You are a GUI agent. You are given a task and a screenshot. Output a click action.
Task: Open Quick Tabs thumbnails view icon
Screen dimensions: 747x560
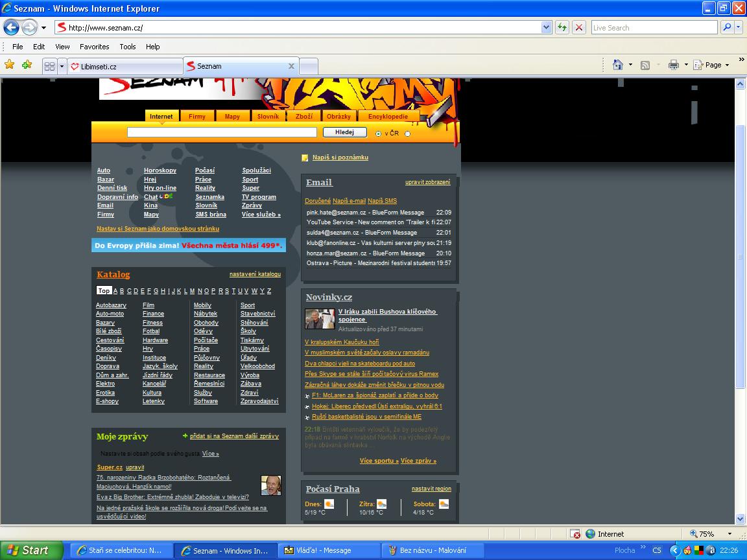49,66
